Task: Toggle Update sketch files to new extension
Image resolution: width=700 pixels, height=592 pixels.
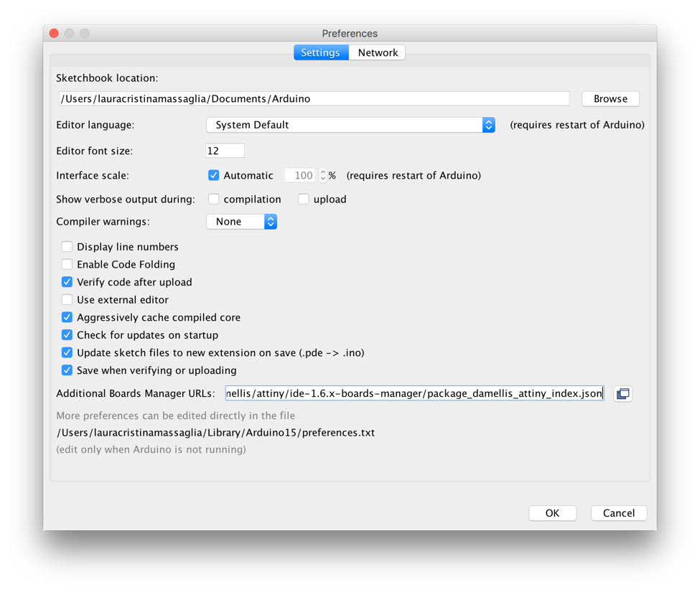Action: 67,353
